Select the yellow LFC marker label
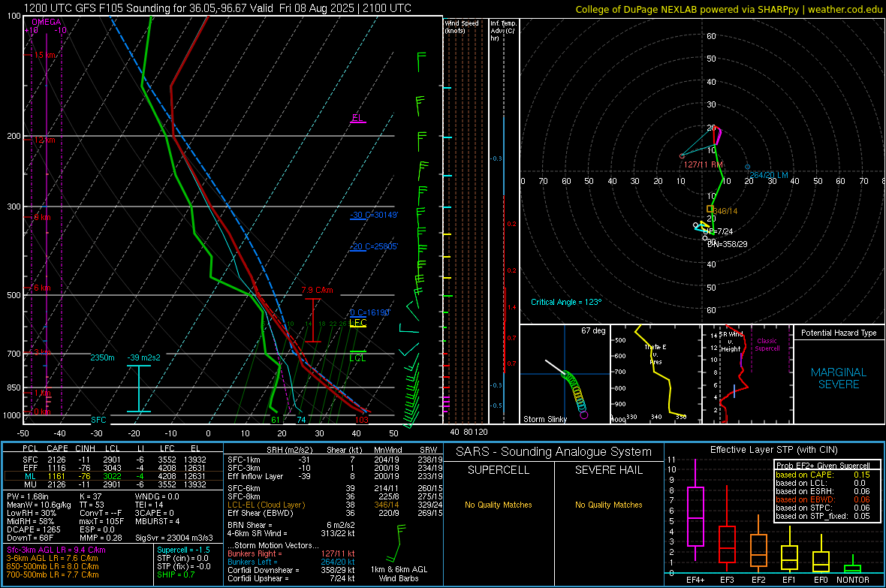The width and height of the screenshot is (886, 588). (357, 323)
